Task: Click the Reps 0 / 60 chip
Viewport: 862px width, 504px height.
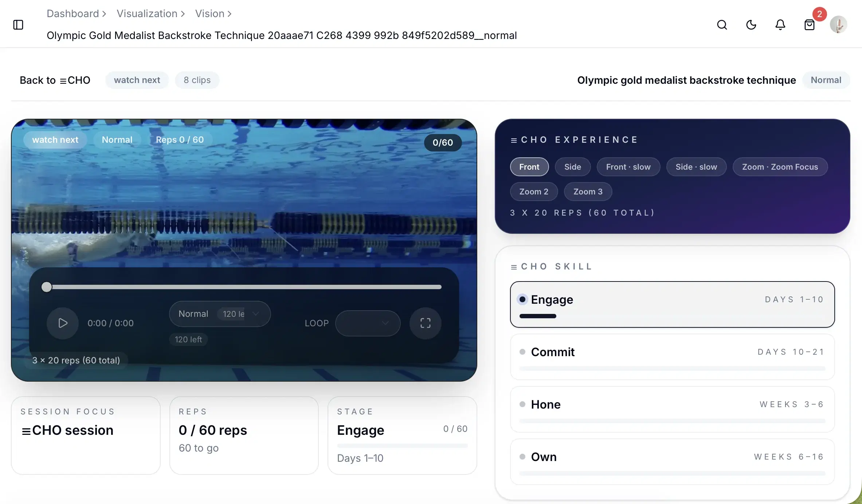Action: click(x=180, y=140)
